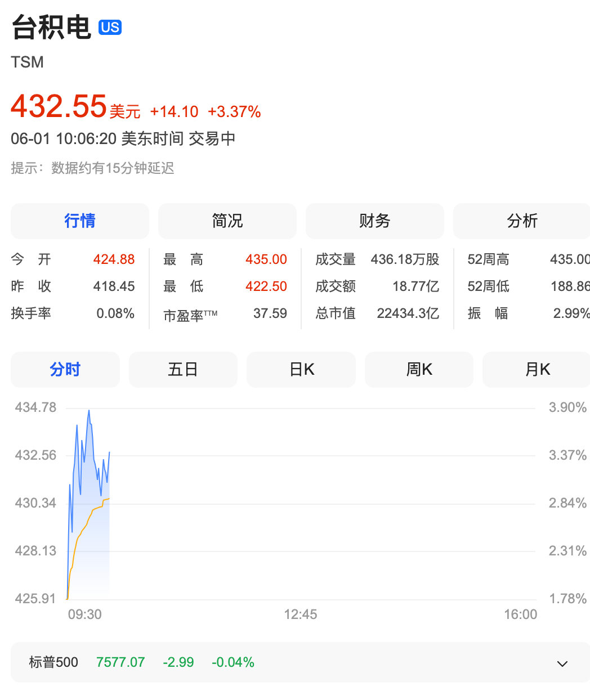Image resolution: width=590 pixels, height=700 pixels.
Task: Switch to the 月K chart
Action: click(537, 369)
